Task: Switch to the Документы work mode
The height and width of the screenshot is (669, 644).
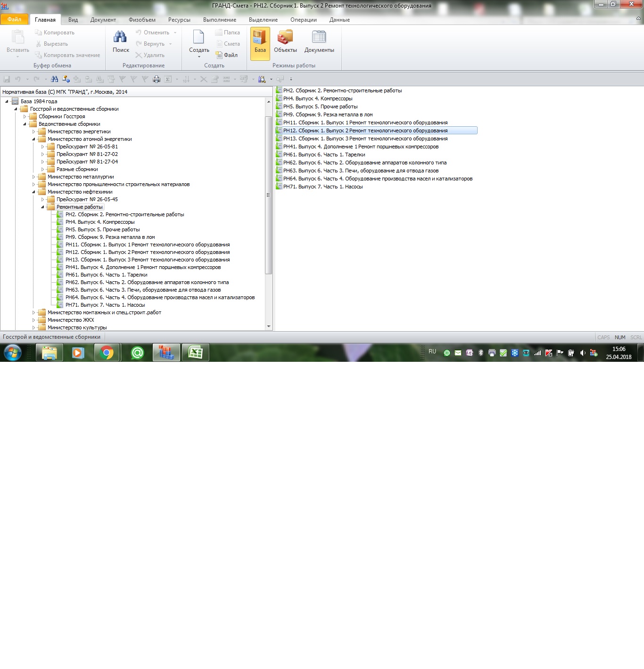Action: (319, 41)
